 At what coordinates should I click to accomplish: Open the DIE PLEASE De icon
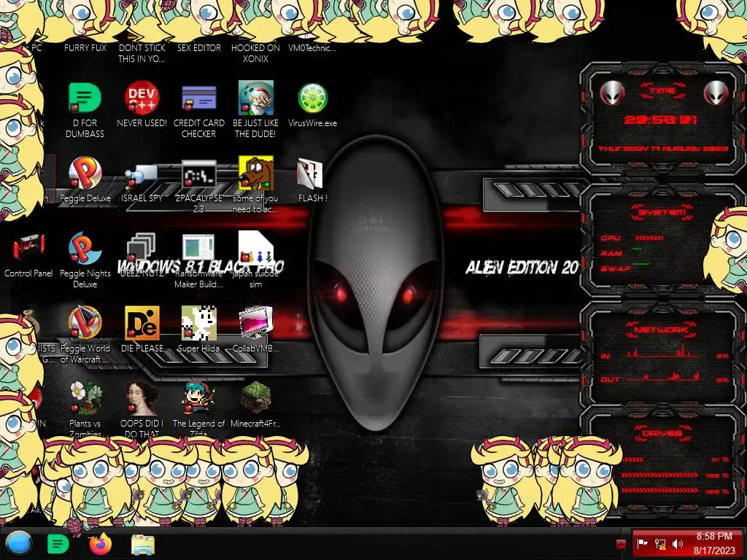pyautogui.click(x=142, y=323)
